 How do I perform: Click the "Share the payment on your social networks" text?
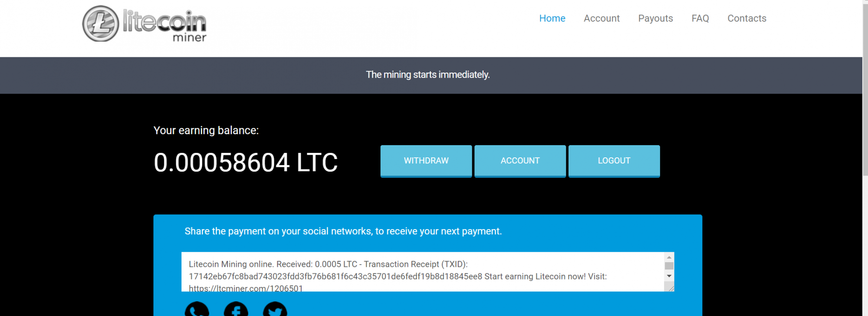click(343, 231)
